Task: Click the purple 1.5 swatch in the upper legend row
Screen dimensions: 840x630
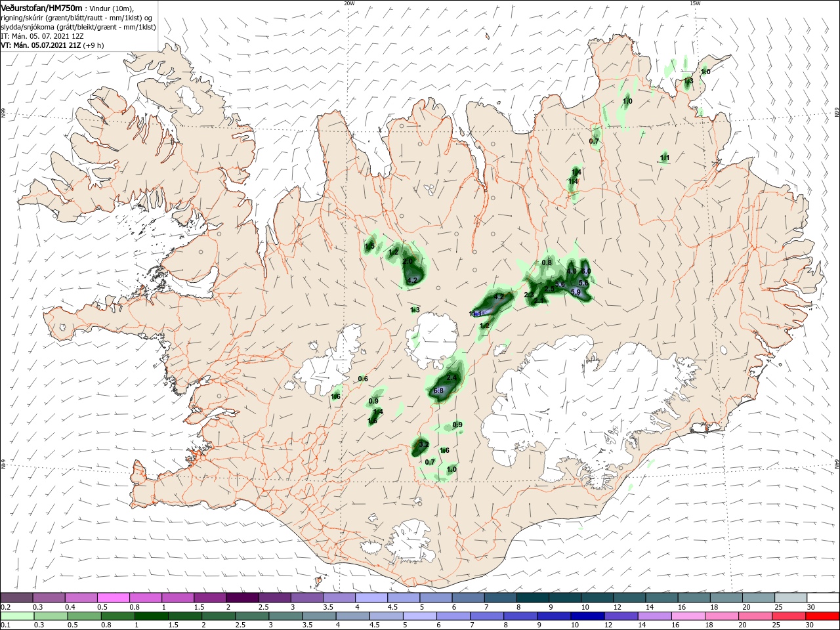Action: 210,598
